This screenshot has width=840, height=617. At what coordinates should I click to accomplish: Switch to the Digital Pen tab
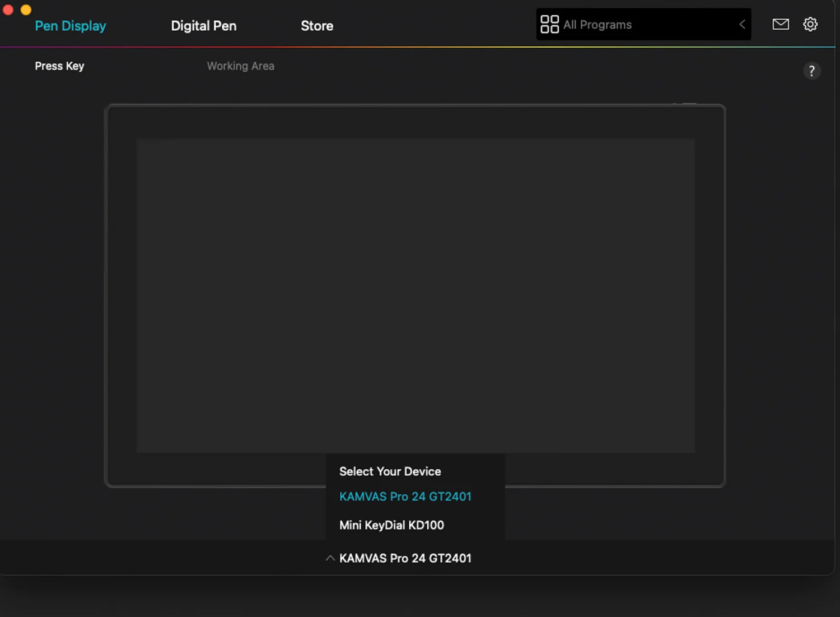click(204, 26)
